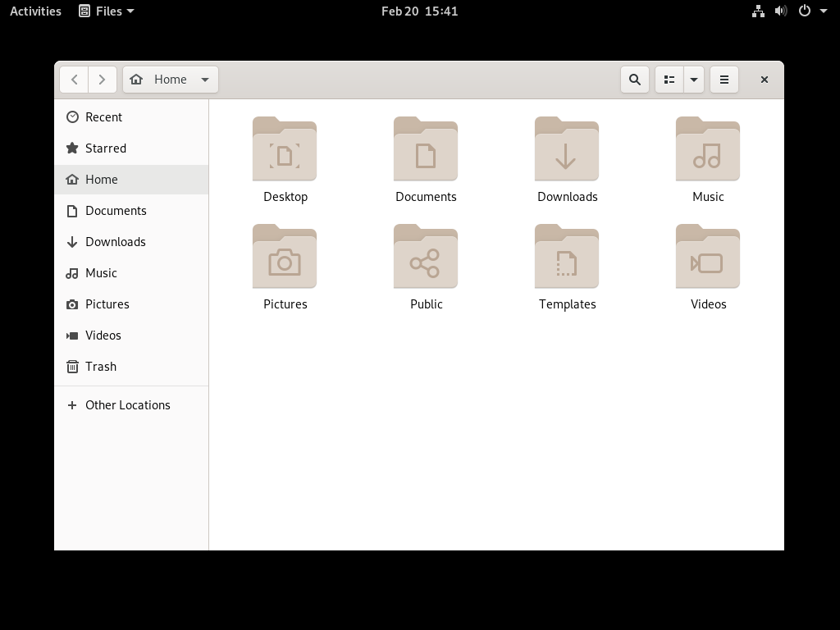Screen dimensions: 840x630
Task: Select the Downloads folder icon in the grid
Action: tap(567, 149)
